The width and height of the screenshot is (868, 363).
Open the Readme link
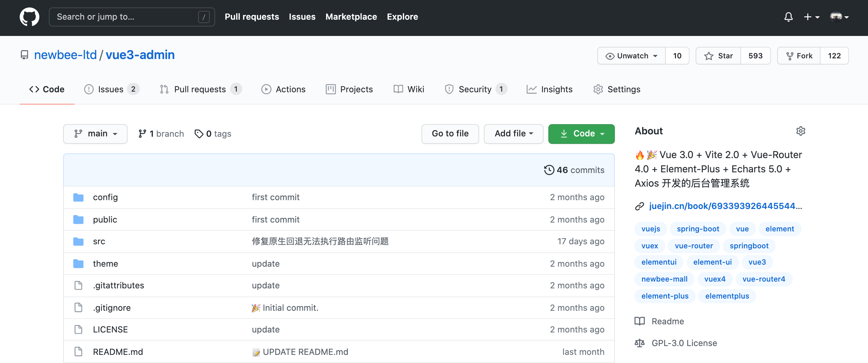[659, 321]
